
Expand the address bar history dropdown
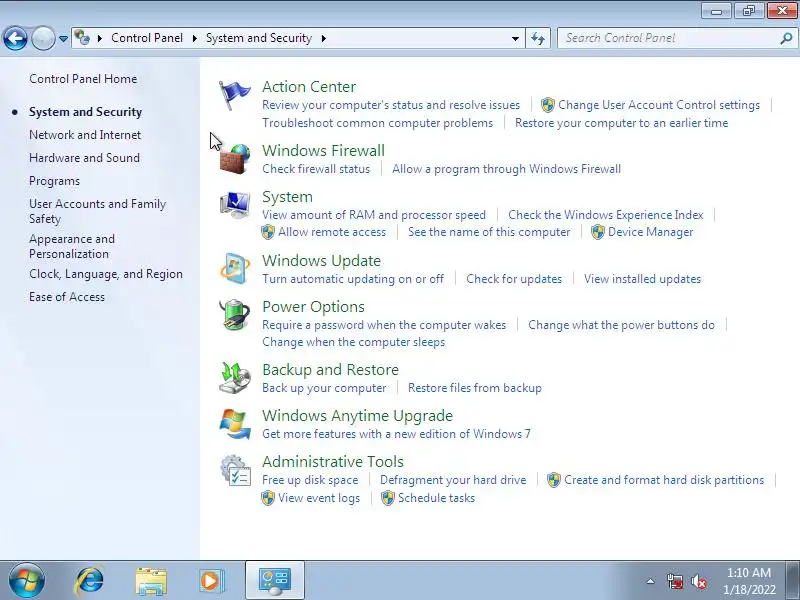(515, 38)
